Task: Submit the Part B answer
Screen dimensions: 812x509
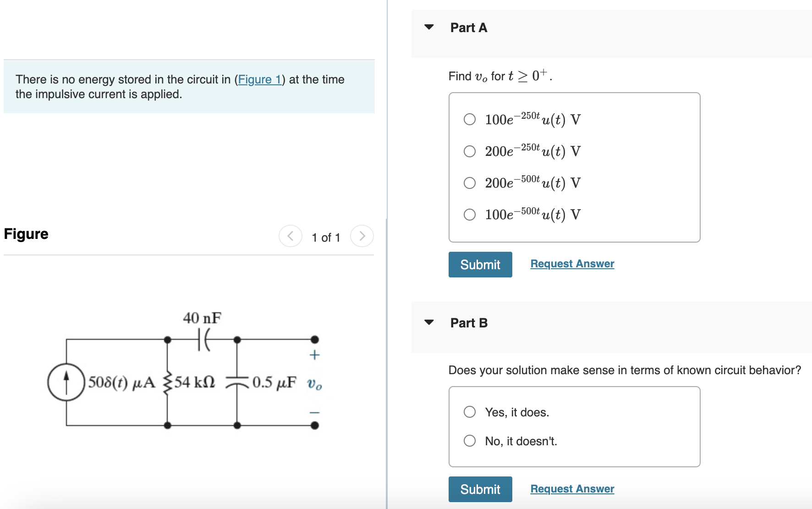Action: click(x=480, y=489)
